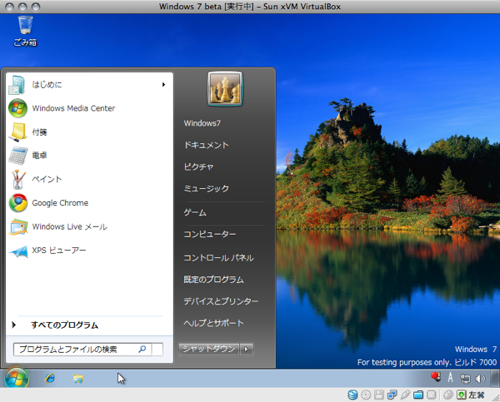Viewport: 500px width, 402px height.
Task: Open shutdown options arrow next to シャットダウン
Action: pyautogui.click(x=247, y=349)
